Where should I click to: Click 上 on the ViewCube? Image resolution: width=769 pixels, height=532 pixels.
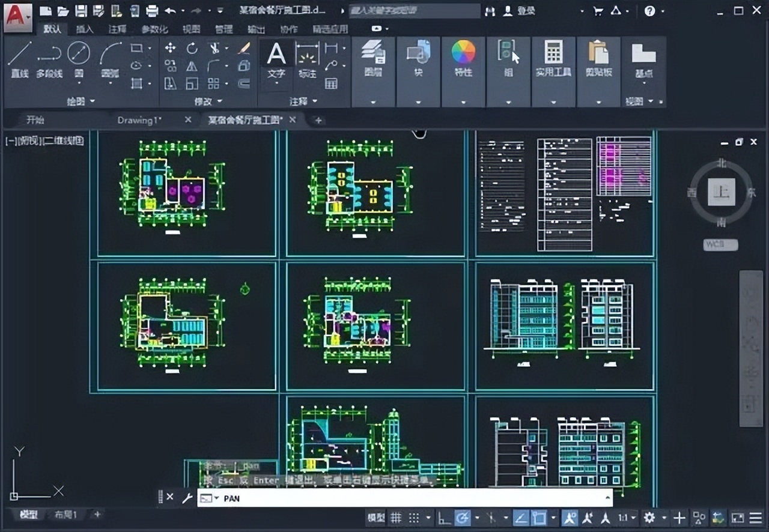[722, 192]
